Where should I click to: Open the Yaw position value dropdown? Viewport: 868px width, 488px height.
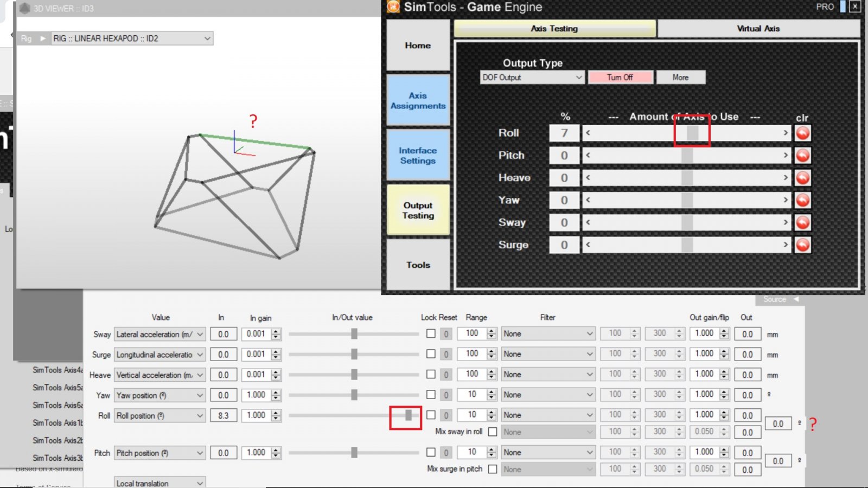[160, 395]
